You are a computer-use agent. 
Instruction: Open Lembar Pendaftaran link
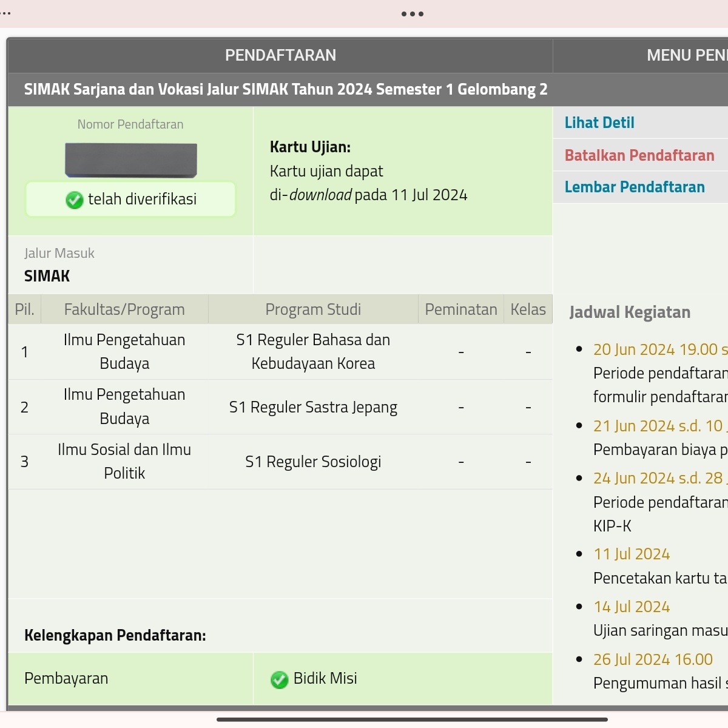[635, 187]
